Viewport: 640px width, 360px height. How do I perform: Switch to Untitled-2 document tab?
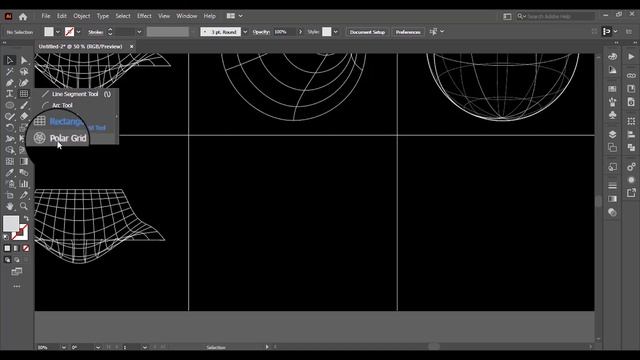[80, 47]
